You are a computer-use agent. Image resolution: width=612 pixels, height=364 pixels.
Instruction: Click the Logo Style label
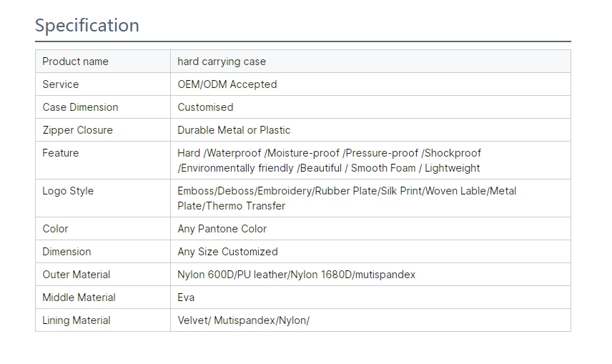tap(68, 191)
